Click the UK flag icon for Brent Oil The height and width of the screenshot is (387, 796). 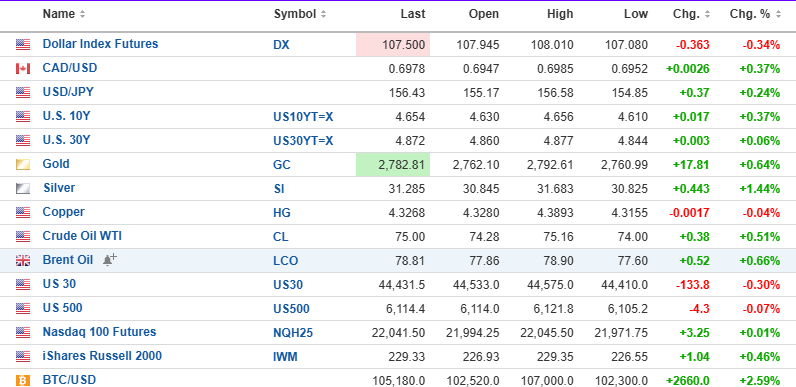click(x=23, y=261)
